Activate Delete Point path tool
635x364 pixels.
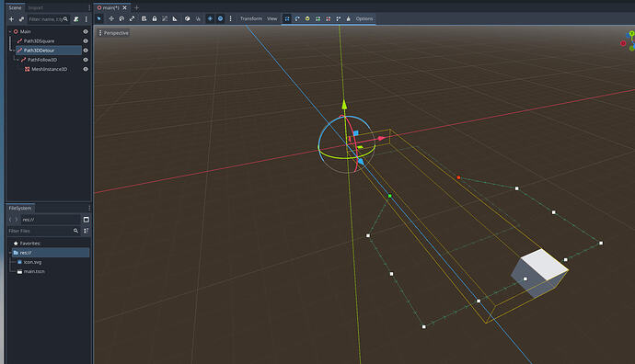coord(328,18)
